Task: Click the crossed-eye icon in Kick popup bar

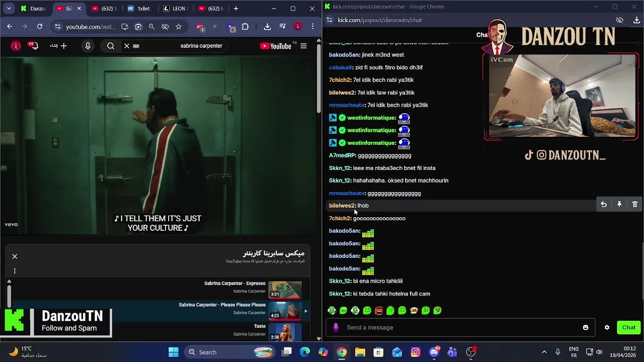Action: 620,20
